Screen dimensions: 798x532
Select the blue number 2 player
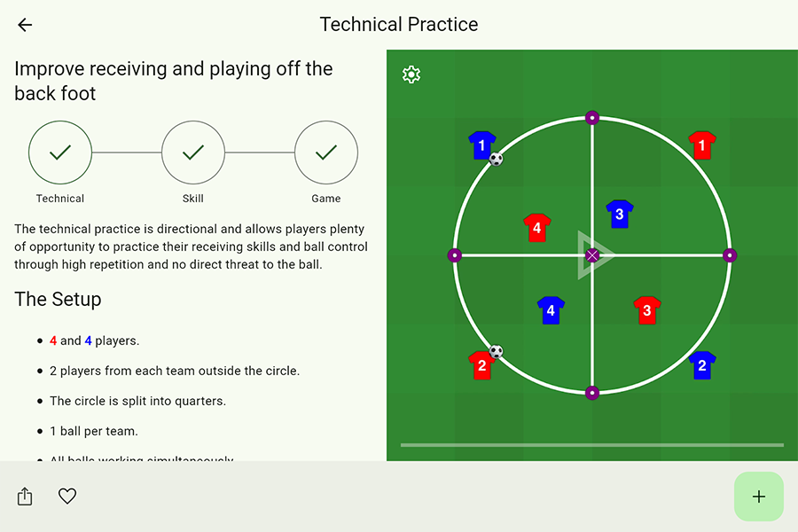point(702,364)
